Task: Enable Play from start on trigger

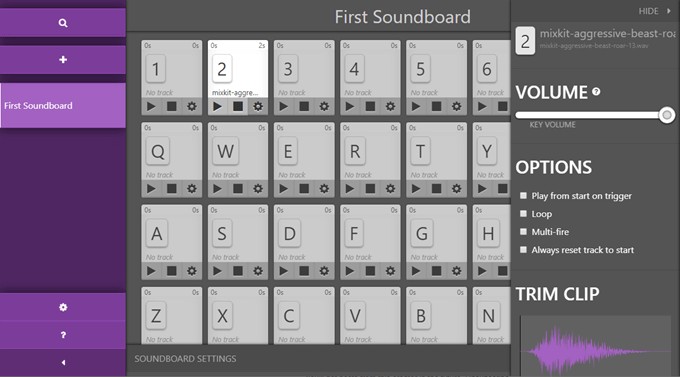Action: coord(523,196)
